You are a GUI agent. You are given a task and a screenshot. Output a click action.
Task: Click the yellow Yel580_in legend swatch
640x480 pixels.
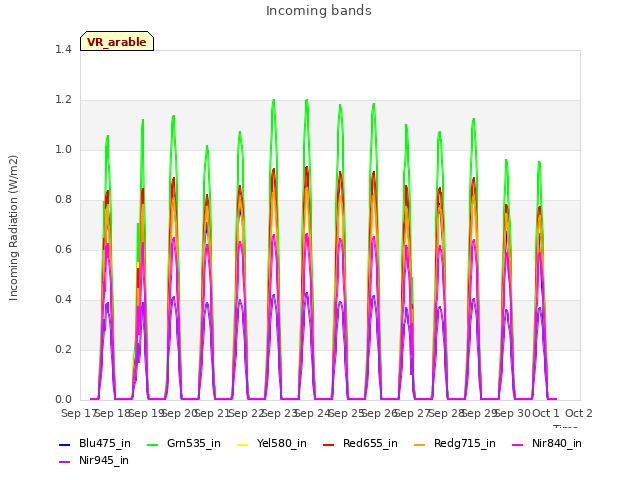coord(242,444)
